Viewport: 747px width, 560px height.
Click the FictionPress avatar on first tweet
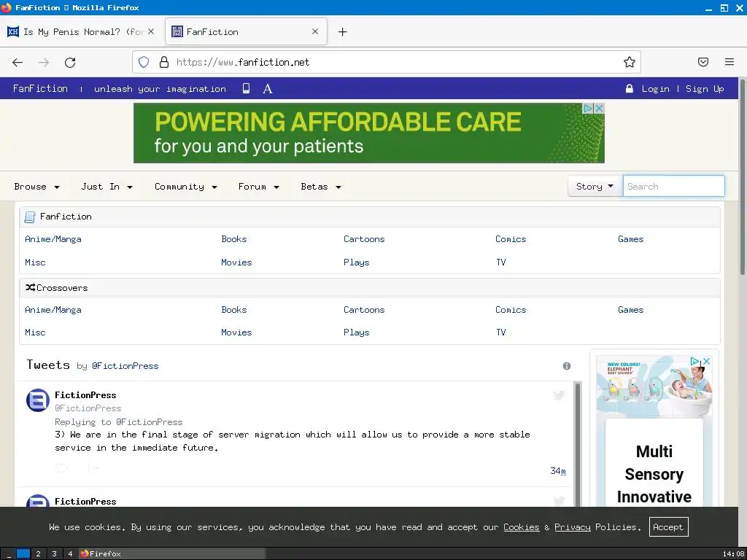tap(38, 400)
